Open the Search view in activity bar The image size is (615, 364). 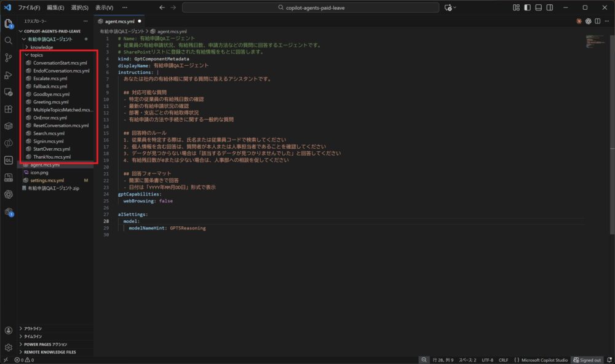[x=8, y=40]
